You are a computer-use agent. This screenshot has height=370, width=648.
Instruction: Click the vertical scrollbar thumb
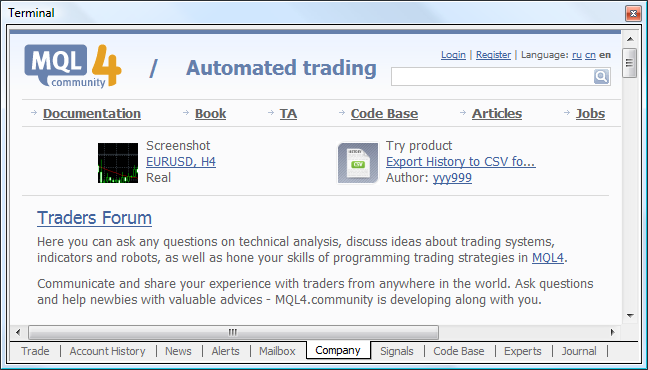click(x=629, y=63)
